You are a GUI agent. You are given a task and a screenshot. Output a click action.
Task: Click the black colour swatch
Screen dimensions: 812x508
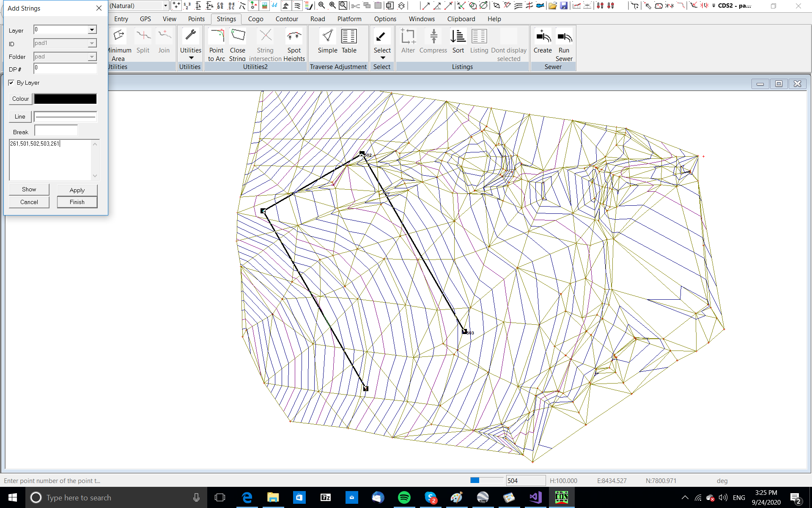click(65, 99)
